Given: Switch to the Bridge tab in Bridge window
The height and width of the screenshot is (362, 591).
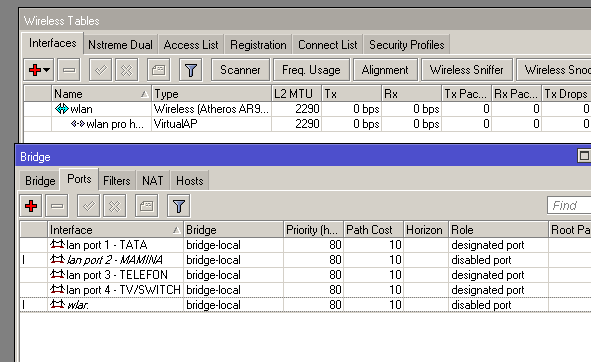Looking at the screenshot, I should (x=40, y=181).
